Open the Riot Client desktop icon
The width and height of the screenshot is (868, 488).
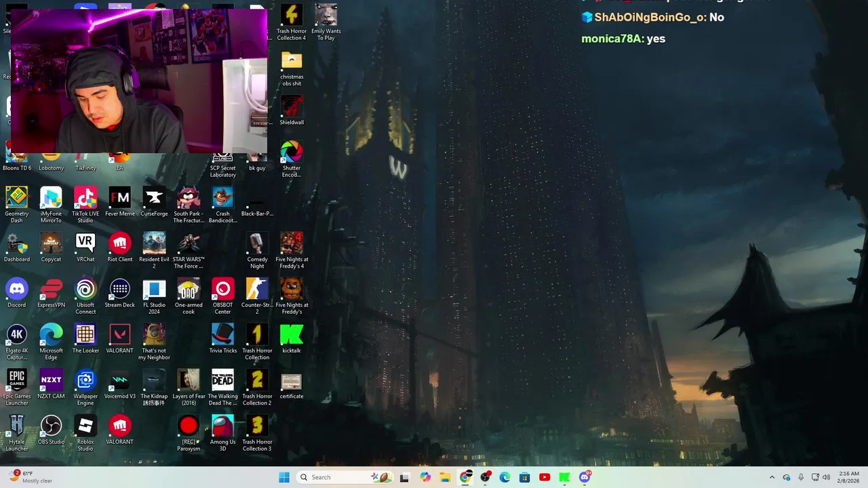(120, 247)
